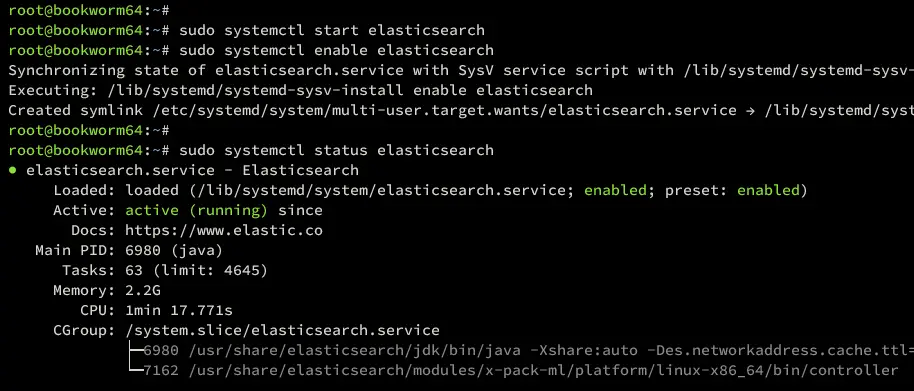Click the CGroup path /system.slice/elasticsearch.service

pyautogui.click(x=282, y=330)
